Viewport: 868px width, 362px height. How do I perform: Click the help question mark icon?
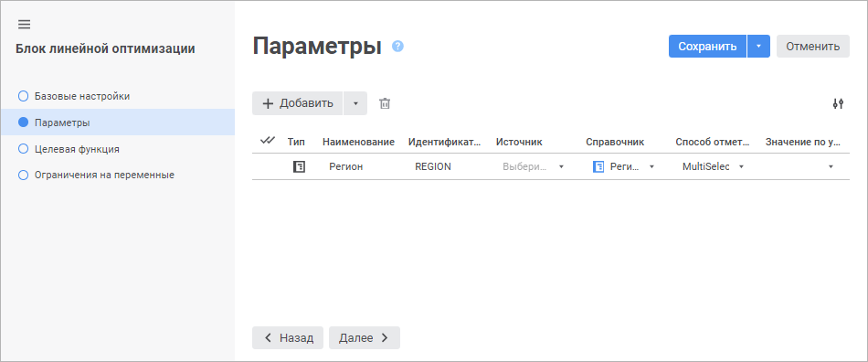(x=397, y=46)
